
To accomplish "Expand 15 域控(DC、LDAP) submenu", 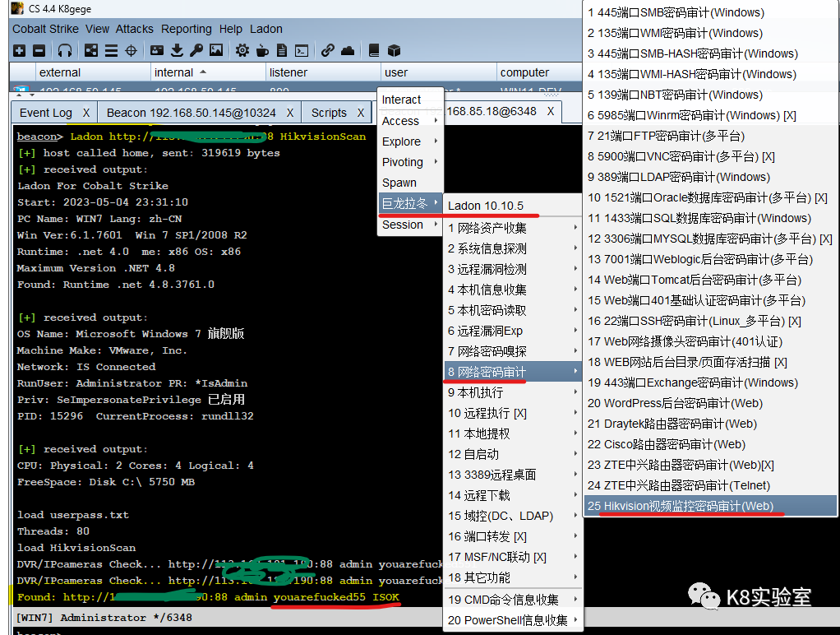I will tap(513, 516).
